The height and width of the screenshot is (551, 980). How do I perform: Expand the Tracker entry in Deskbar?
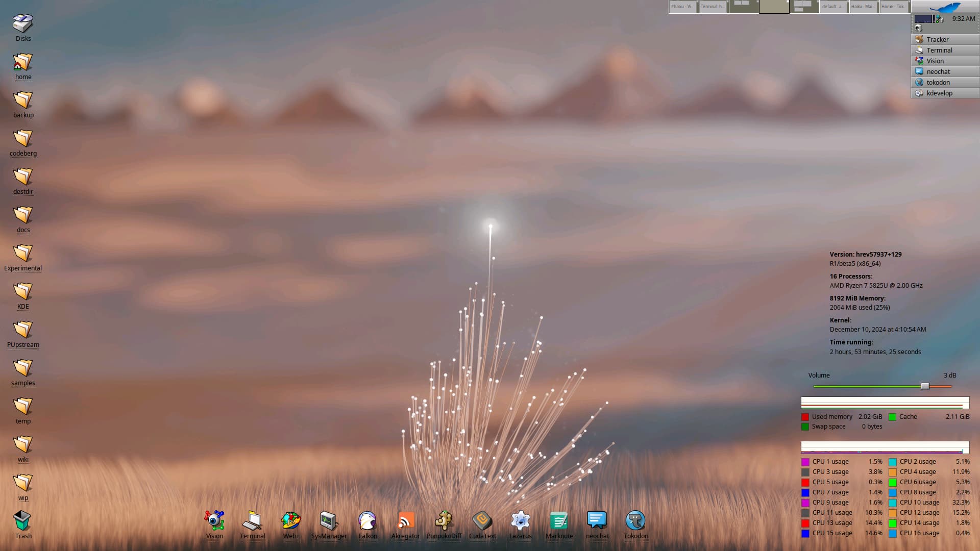tap(945, 39)
